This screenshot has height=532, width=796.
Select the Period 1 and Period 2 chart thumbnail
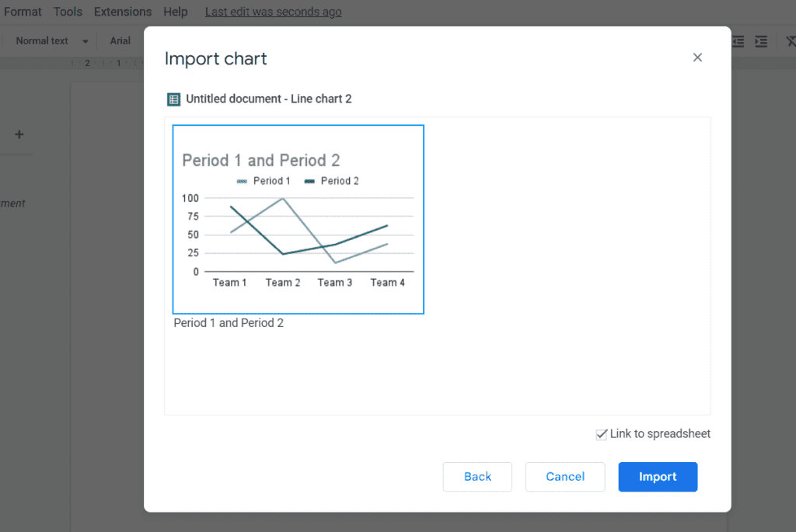point(298,219)
